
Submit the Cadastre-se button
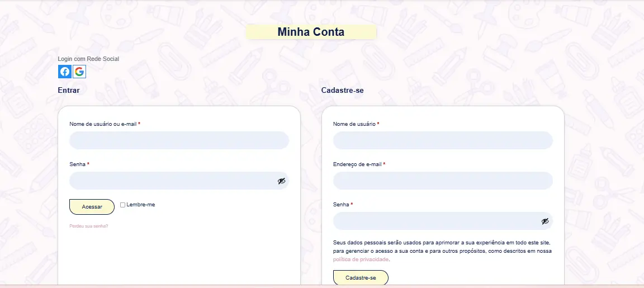tap(361, 278)
